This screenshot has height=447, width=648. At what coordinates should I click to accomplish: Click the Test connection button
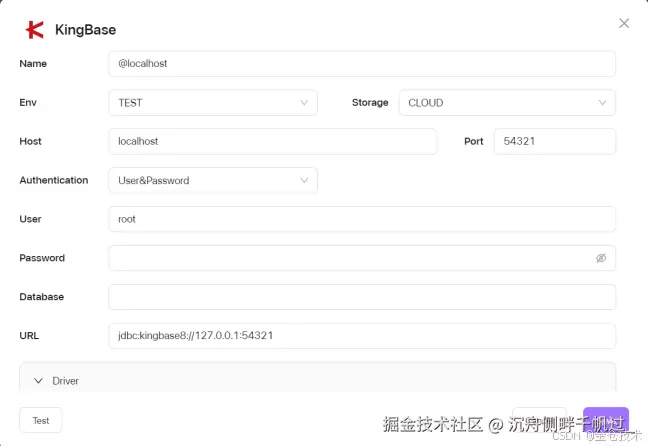tap(40, 421)
